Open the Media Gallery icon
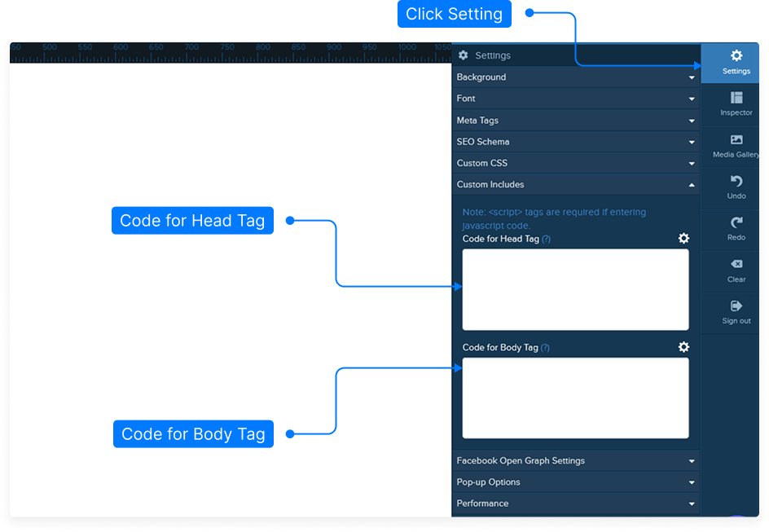 [736, 140]
